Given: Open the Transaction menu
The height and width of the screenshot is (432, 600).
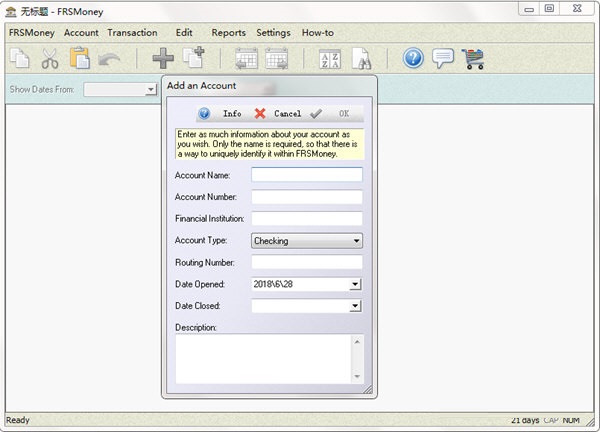Looking at the screenshot, I should [x=132, y=33].
